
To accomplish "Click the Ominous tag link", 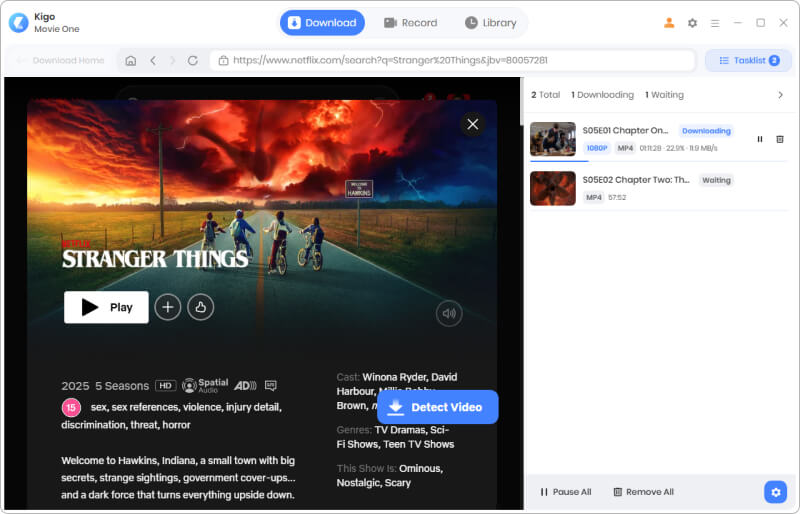I will (421, 469).
